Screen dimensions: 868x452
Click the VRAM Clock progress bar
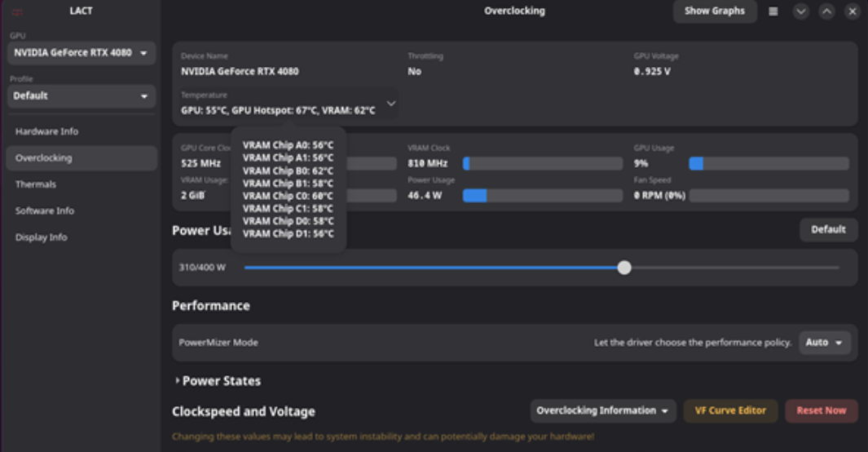(x=543, y=163)
